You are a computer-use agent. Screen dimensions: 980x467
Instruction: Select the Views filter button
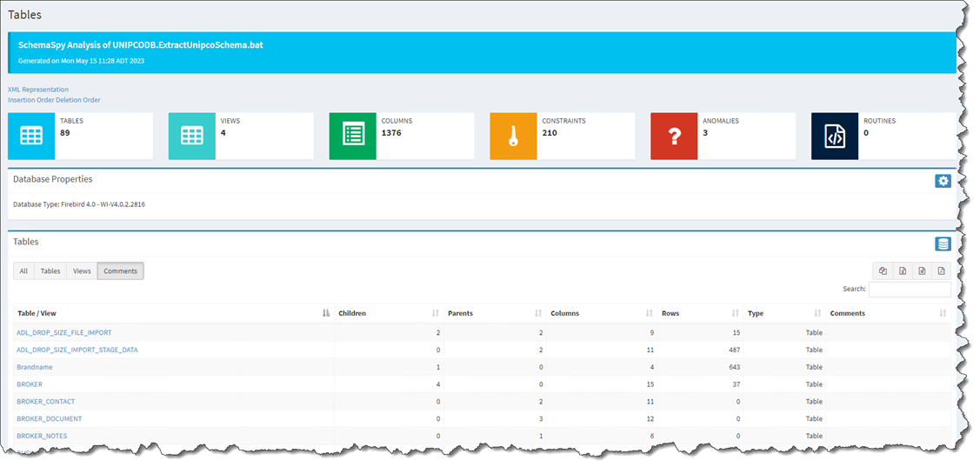[82, 271]
